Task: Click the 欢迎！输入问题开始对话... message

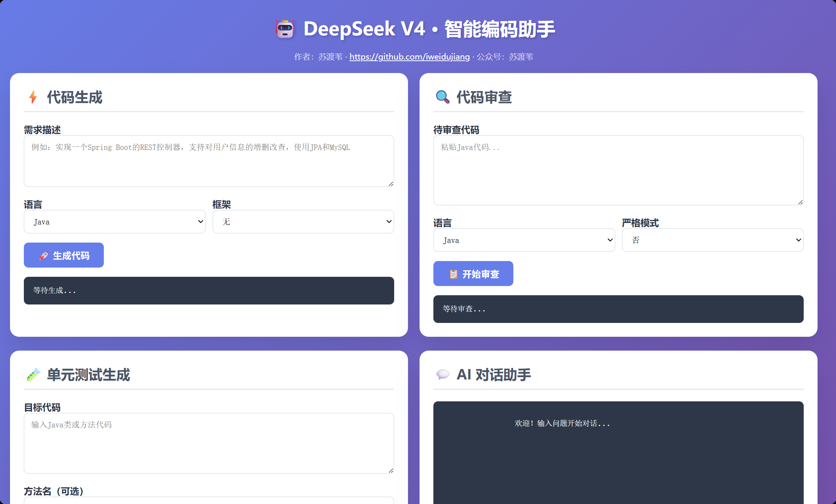Action: tap(562, 424)
